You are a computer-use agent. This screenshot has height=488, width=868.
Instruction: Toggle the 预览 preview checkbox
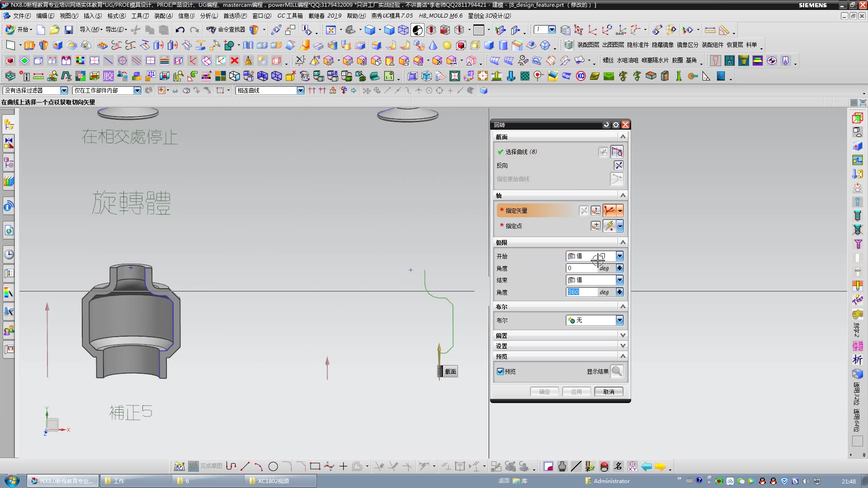500,371
